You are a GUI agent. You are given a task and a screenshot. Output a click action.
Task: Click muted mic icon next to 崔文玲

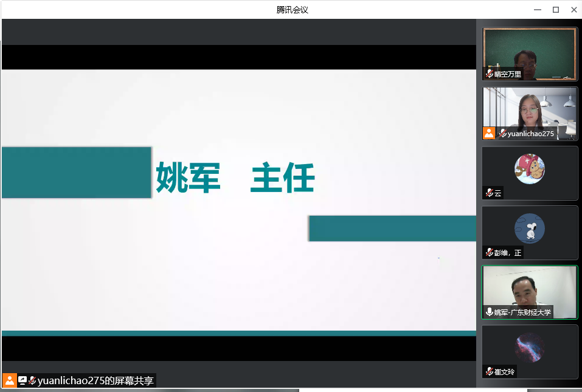coord(490,371)
